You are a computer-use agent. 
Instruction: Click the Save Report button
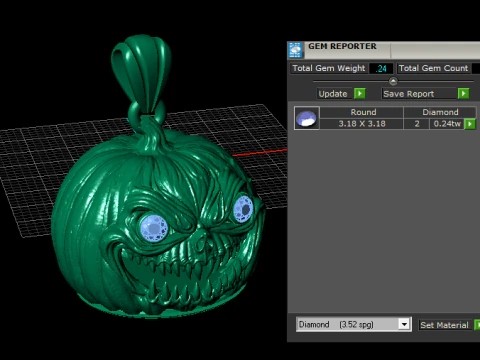419,94
